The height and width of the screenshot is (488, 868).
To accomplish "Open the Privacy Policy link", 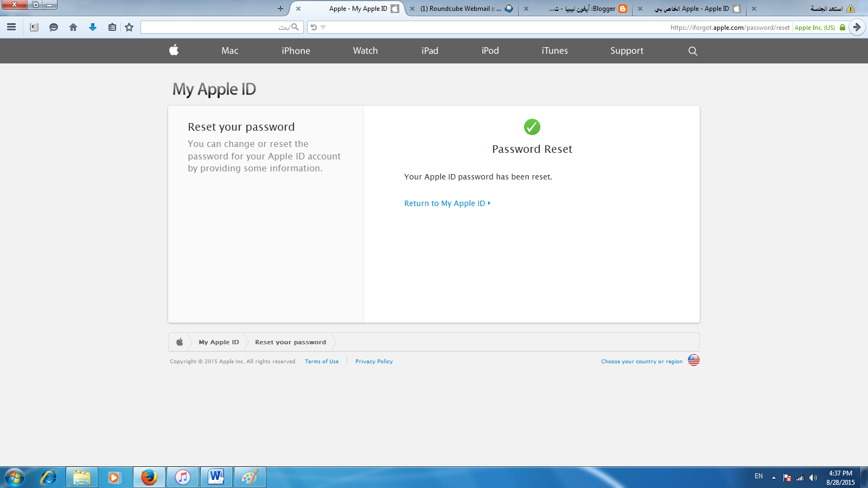I will (374, 362).
